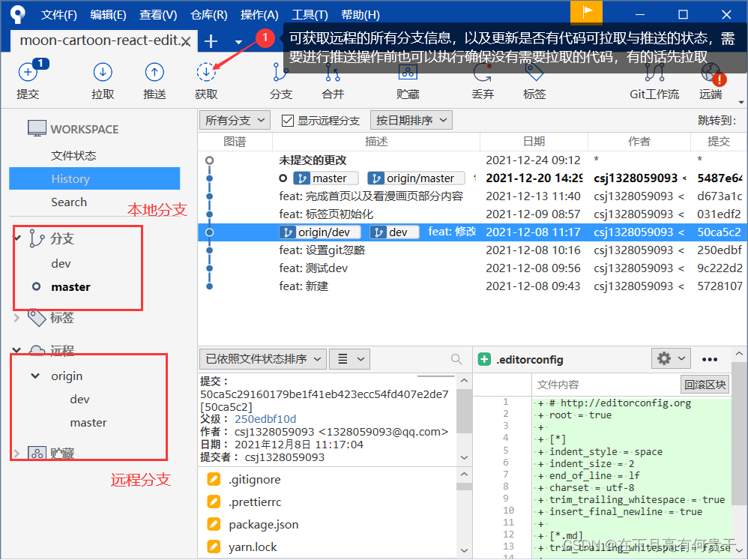Click the modified icon next to package.json

click(214, 524)
